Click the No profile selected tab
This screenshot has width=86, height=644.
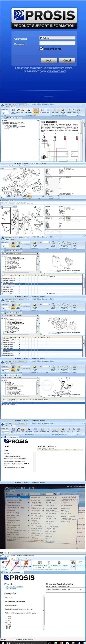(x=11, y=437)
